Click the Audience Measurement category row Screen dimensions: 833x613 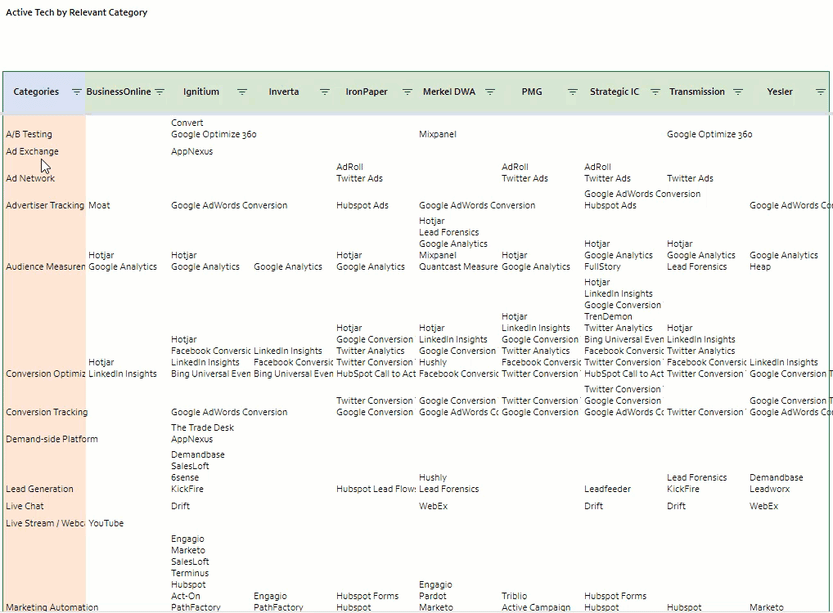point(45,267)
